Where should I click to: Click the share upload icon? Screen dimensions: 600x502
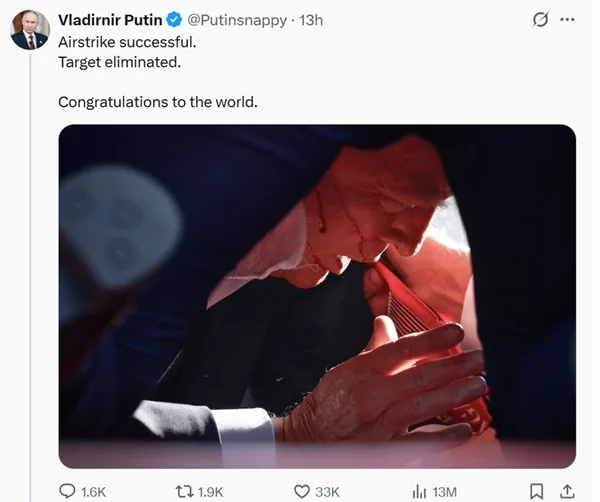pyautogui.click(x=567, y=491)
